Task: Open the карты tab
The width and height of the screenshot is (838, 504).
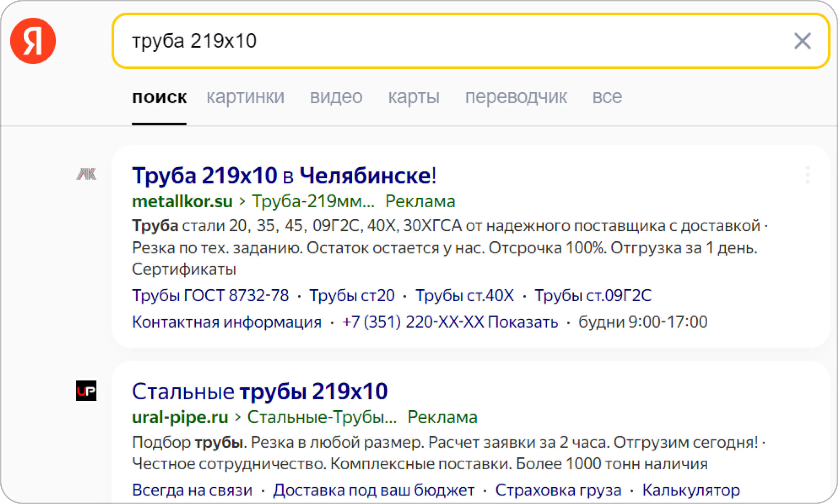Action: (414, 97)
